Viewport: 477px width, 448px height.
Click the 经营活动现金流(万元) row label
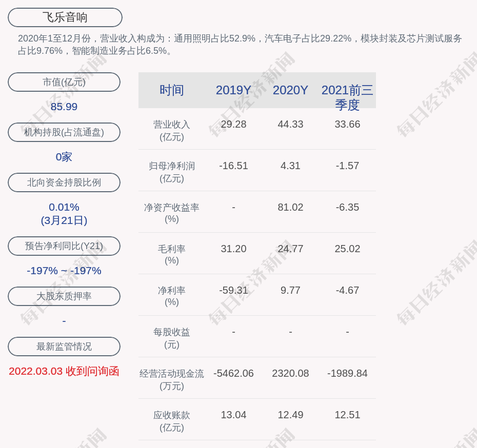point(172,379)
